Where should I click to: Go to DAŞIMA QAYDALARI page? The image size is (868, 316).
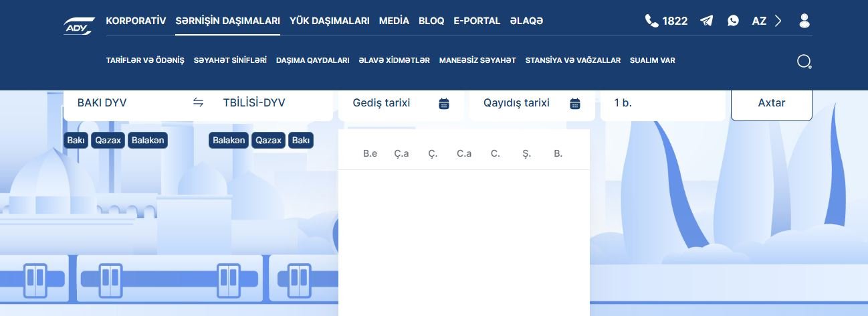click(313, 60)
